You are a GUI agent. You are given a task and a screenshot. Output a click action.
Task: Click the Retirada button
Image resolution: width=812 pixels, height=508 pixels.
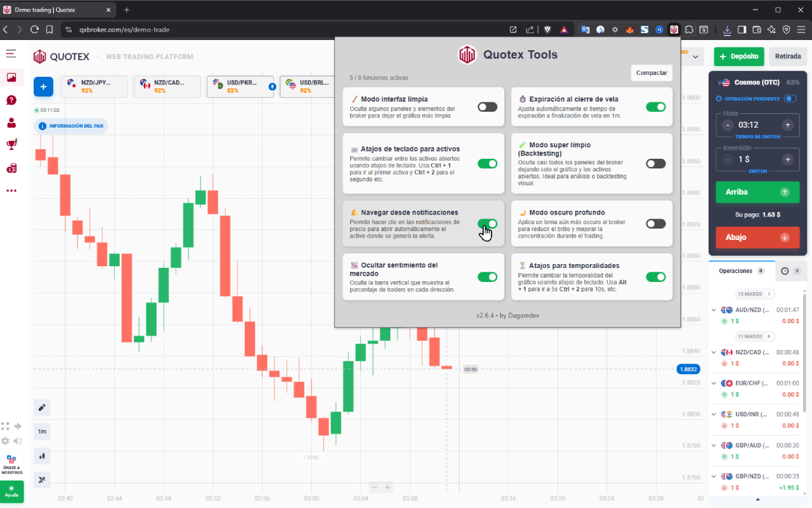click(x=788, y=57)
